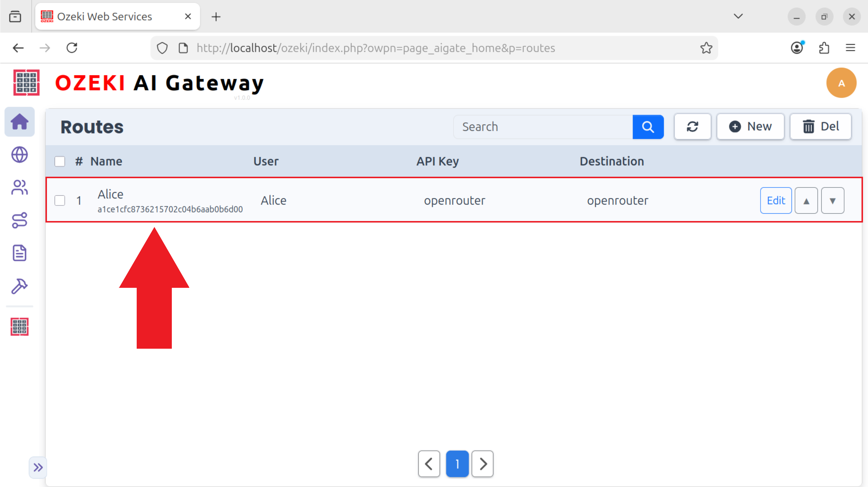This screenshot has width=868, height=487.
Task: Open the browser hamburger menu
Action: point(851,48)
